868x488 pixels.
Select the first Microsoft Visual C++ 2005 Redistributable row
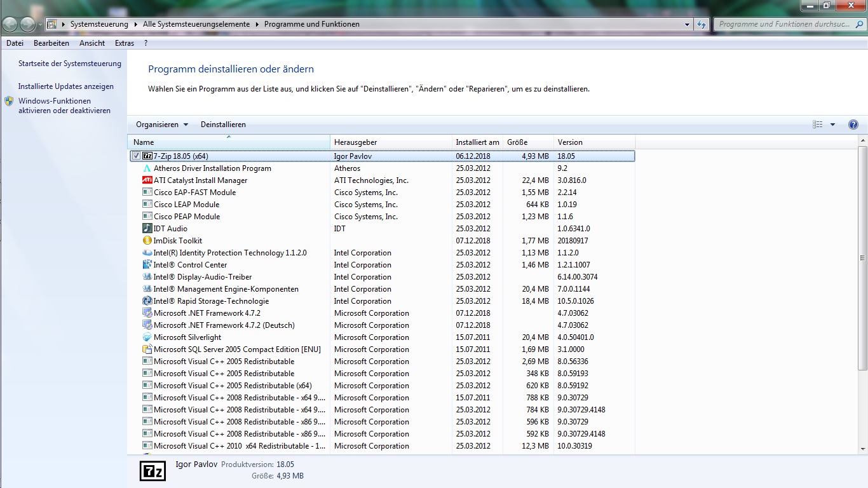[x=382, y=362]
